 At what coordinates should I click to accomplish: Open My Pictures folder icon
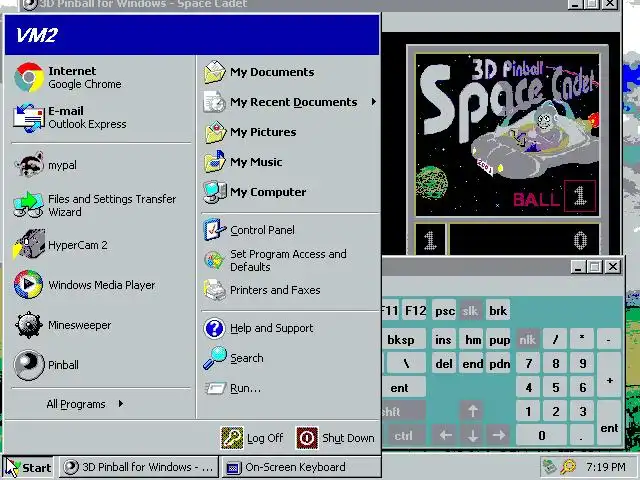(x=215, y=132)
